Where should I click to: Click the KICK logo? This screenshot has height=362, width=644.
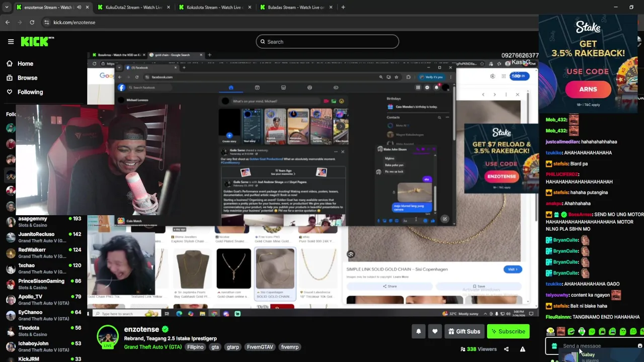tap(37, 42)
